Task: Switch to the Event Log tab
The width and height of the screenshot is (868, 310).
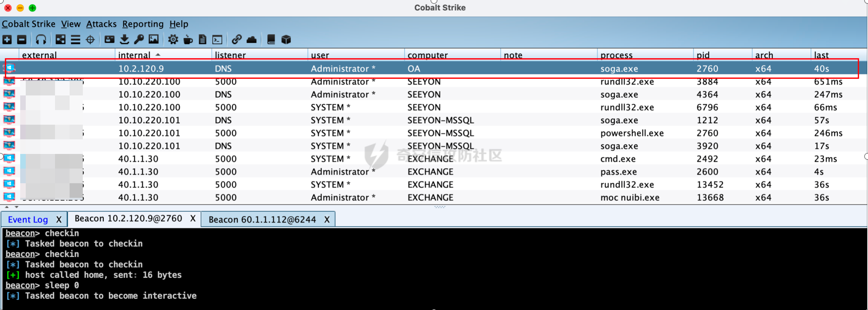Action: point(28,220)
